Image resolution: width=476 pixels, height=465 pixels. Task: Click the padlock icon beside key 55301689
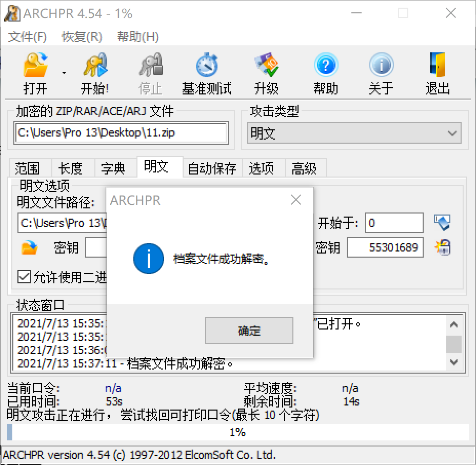tap(443, 247)
